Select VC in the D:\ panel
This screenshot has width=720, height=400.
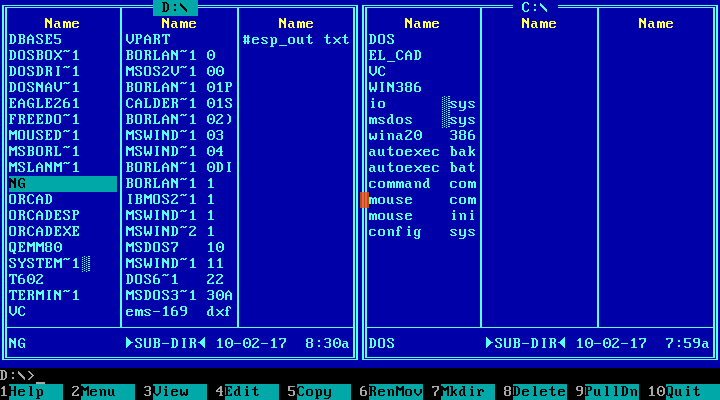pyautogui.click(x=17, y=311)
